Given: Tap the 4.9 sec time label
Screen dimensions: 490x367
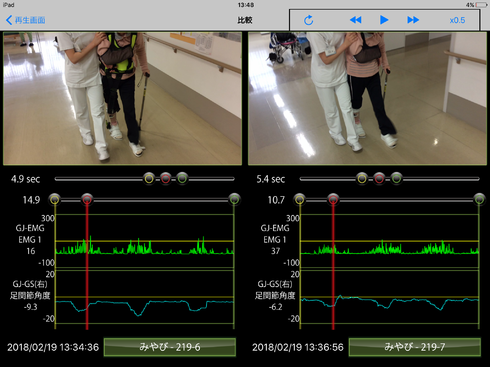Looking at the screenshot, I should point(25,179).
